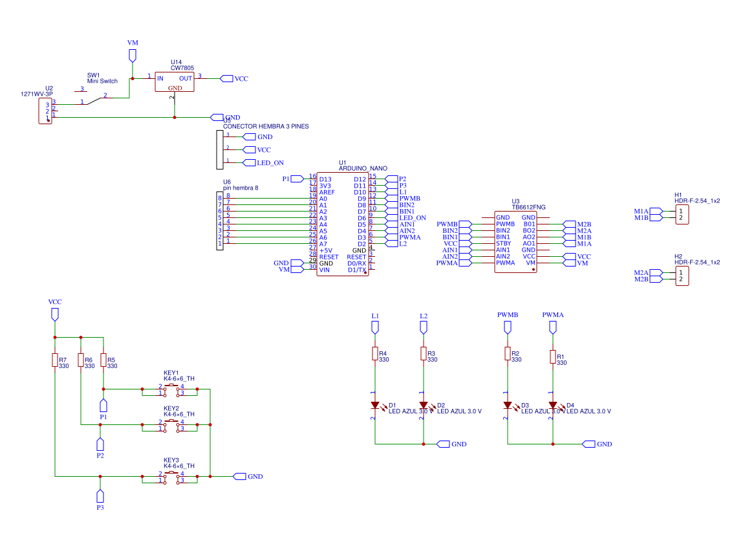Click the CW7805 part label
This screenshot has height=535, width=756.
tap(182, 68)
